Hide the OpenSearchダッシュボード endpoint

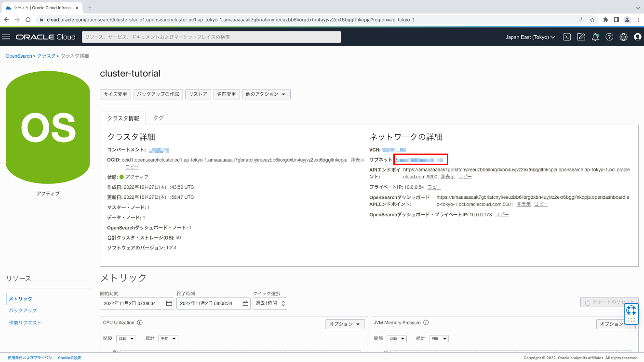pyautogui.click(x=523, y=204)
